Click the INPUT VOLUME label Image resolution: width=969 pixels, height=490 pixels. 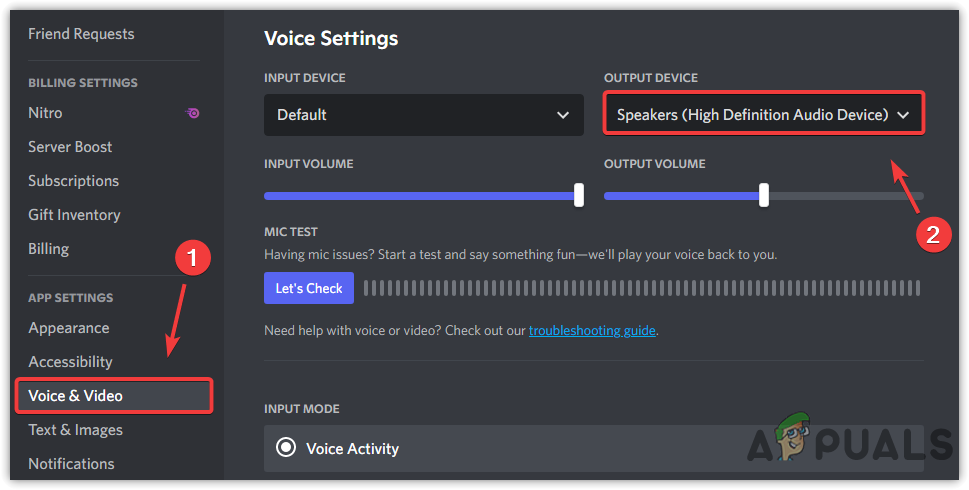(x=308, y=164)
